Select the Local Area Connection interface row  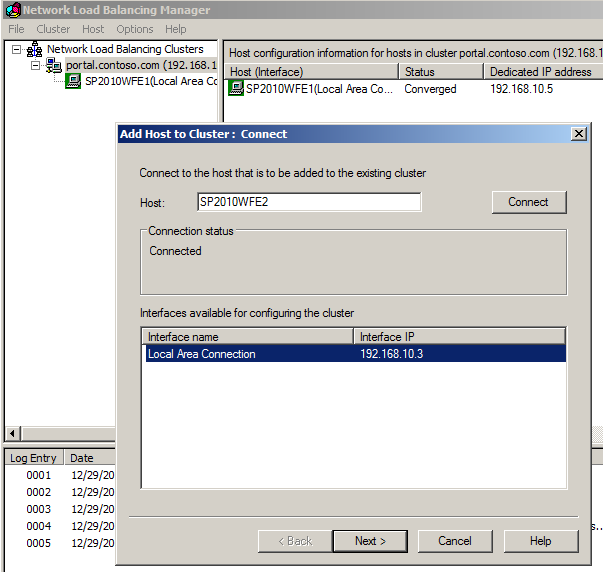[x=355, y=354]
